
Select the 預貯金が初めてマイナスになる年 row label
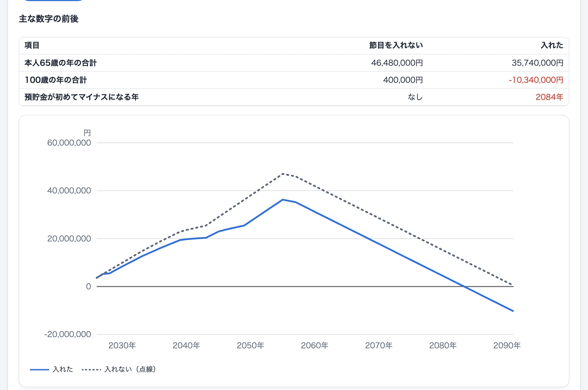82,97
